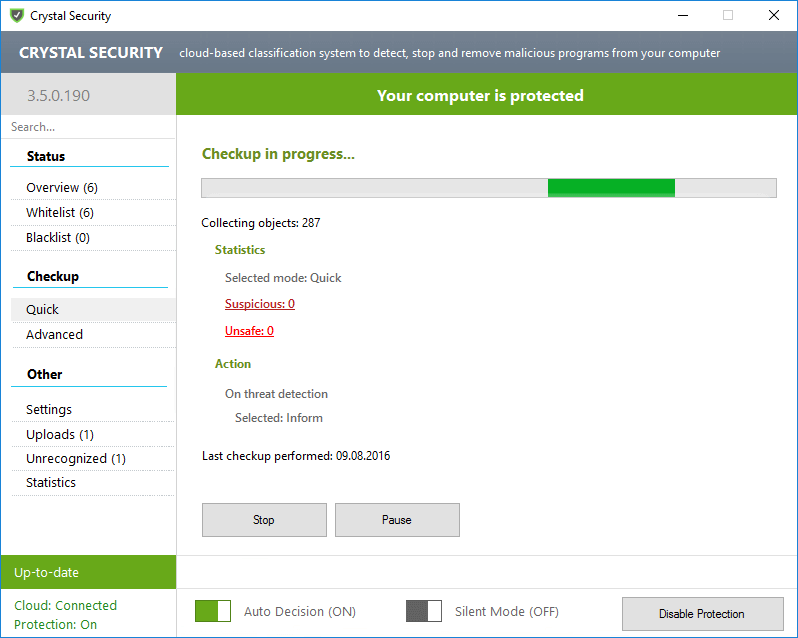Click the 'Auto Decision (ON)' label
Viewport: 798px width, 638px height.
point(300,611)
